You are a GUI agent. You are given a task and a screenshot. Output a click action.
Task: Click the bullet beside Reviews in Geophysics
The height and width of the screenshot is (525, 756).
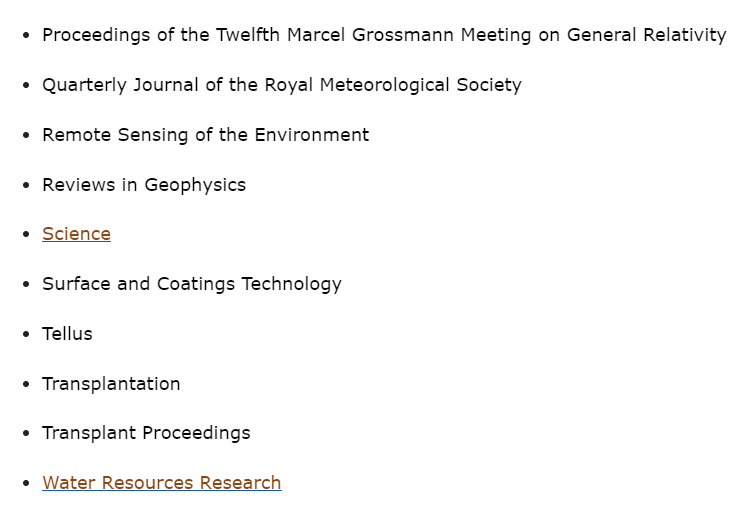[26, 186]
